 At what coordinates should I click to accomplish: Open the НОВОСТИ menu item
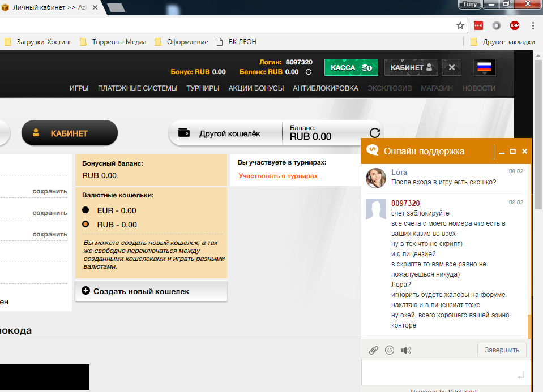(478, 88)
